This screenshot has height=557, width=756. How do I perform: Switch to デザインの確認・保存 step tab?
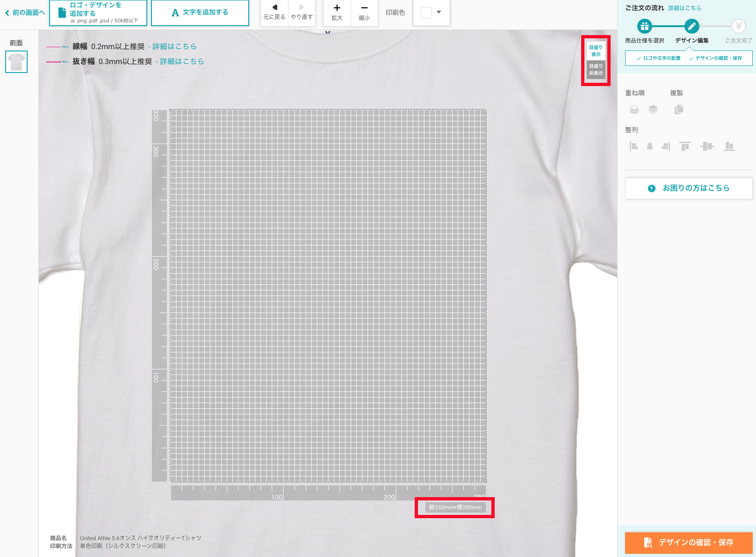[x=715, y=58]
